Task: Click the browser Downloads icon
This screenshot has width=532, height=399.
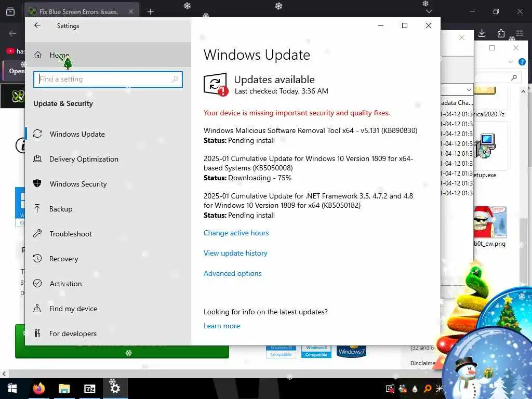Action: 482,33
